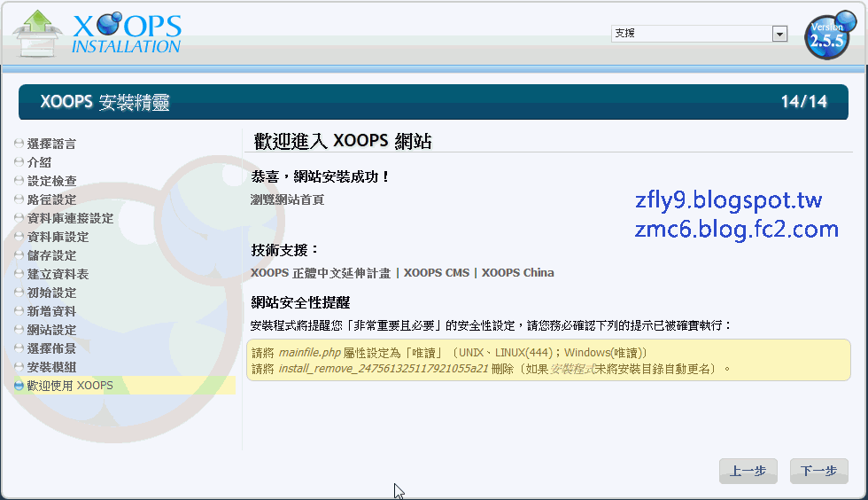The width and height of the screenshot is (868, 500).
Task: Click the Version 2.5.5 badge
Action: (x=830, y=35)
